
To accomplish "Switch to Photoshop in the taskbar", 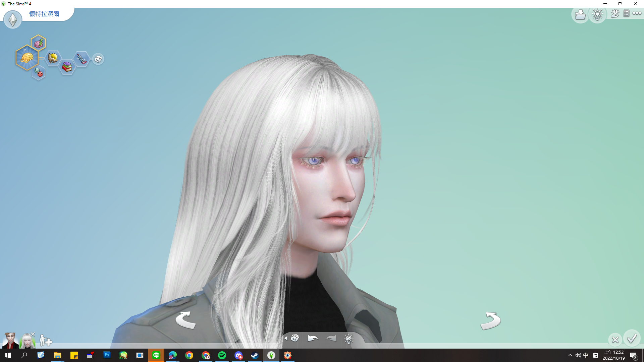I will 107,355.
